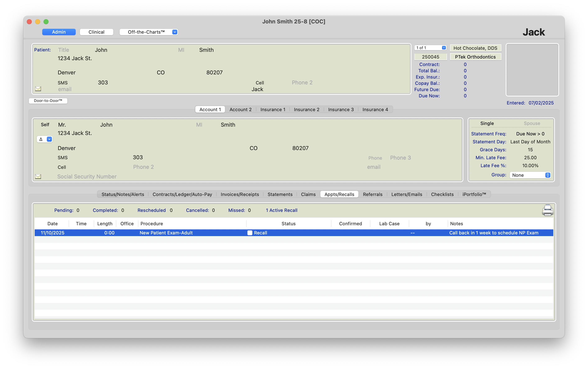Image resolution: width=588 pixels, height=369 pixels.
Task: Open the Group 'None' dropdown
Action: click(530, 175)
